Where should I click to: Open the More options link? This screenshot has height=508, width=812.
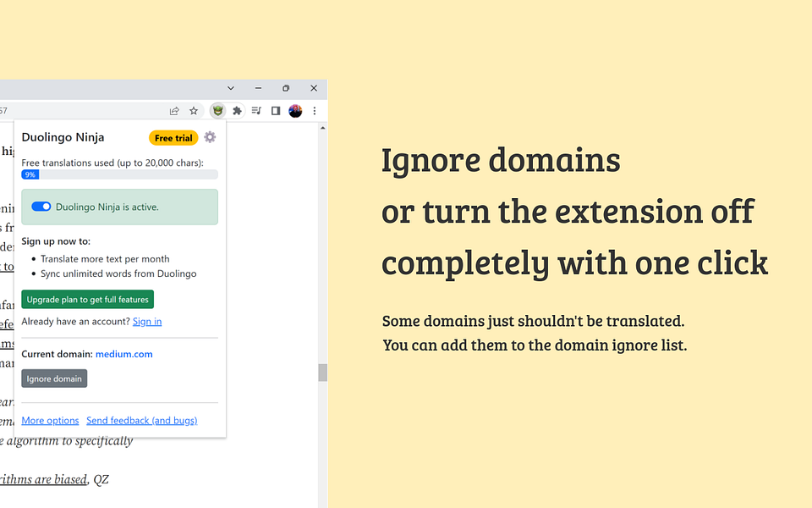pos(50,421)
